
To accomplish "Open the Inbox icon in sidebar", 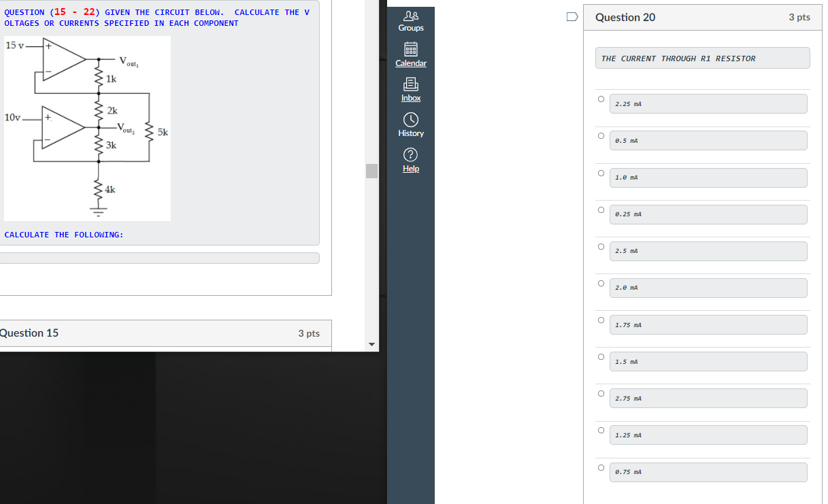I will 411,85.
